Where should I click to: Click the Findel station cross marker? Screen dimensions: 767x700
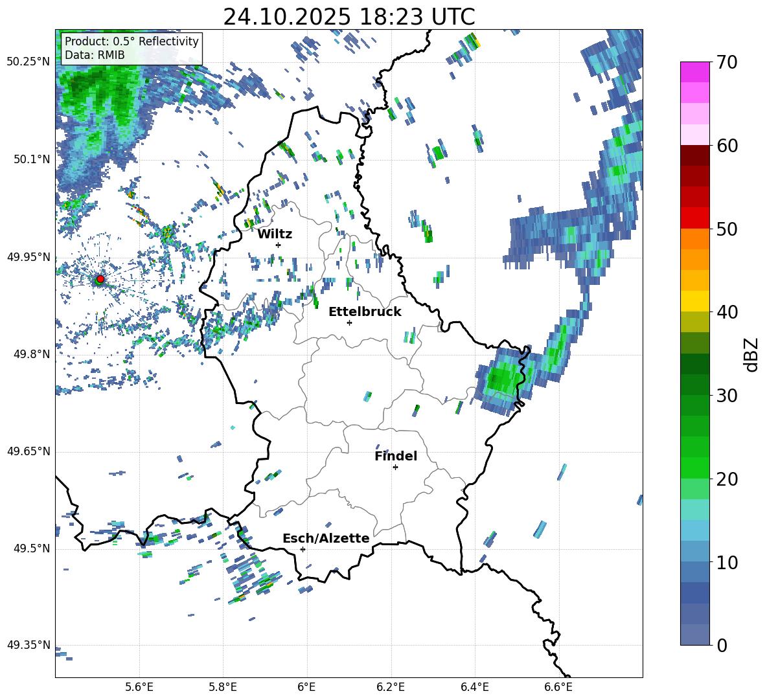(395, 468)
